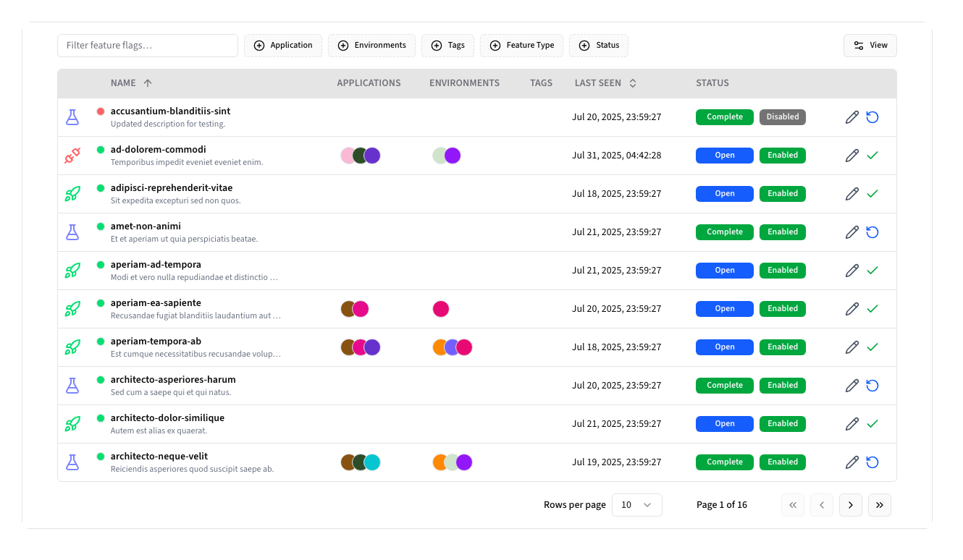Click the pencil edit icon for architecto-dolor-similique
Image resolution: width=963 pixels, height=560 pixels.
pyautogui.click(x=852, y=424)
